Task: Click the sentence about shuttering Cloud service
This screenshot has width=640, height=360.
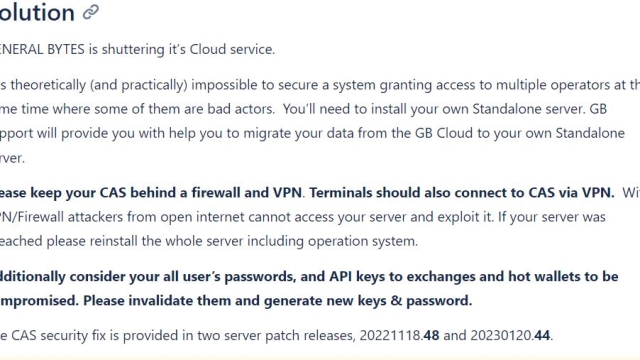Action: pyautogui.click(x=137, y=49)
